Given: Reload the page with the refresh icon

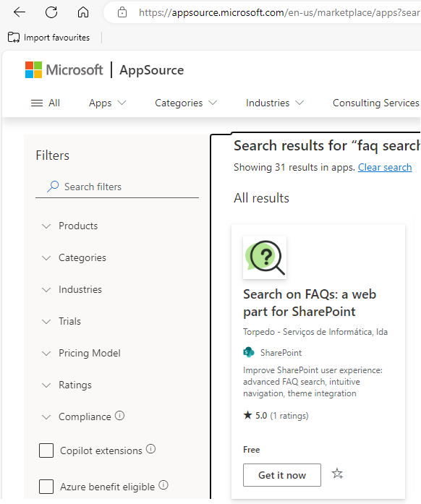Looking at the screenshot, I should click(x=51, y=12).
